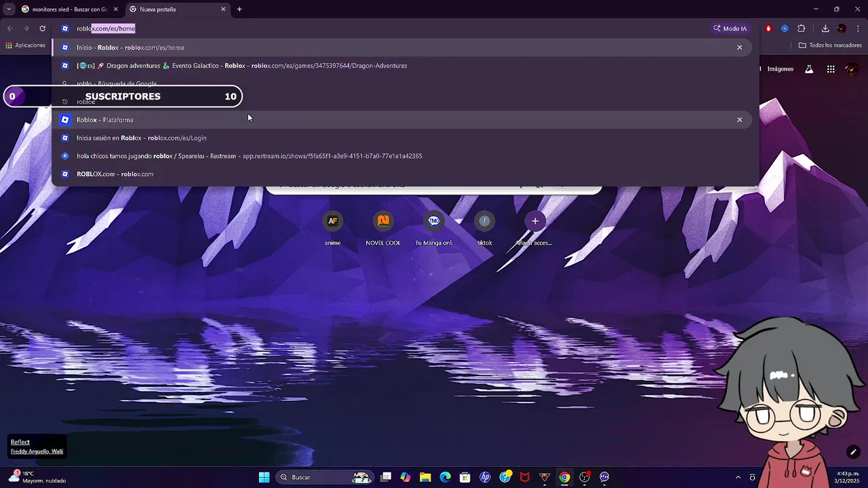Close the monitores oled tab
868x488 pixels.
pyautogui.click(x=115, y=9)
